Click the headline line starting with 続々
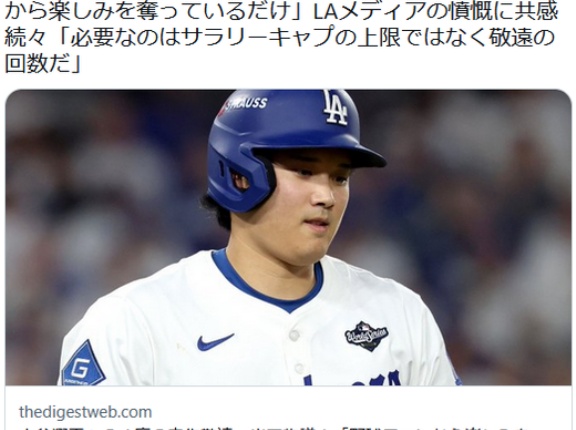 [x=279, y=37]
